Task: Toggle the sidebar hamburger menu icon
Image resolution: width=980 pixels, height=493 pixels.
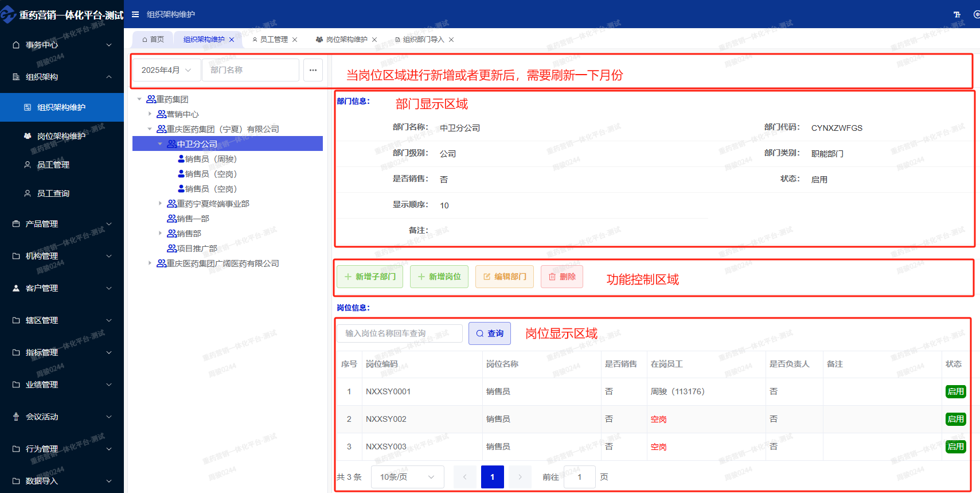Action: click(x=135, y=14)
